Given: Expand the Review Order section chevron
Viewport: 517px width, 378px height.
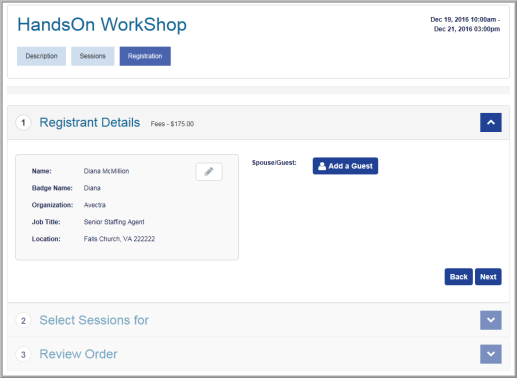Looking at the screenshot, I should click(x=491, y=354).
